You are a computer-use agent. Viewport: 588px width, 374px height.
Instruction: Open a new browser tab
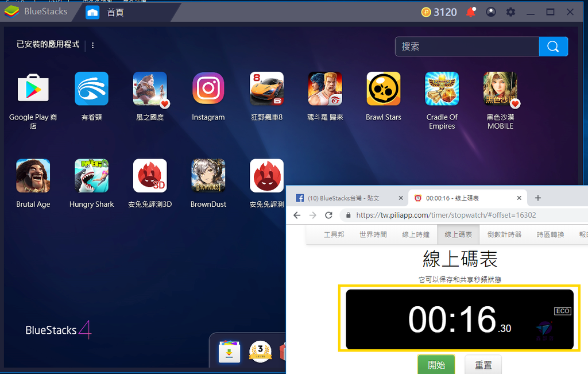click(x=537, y=198)
